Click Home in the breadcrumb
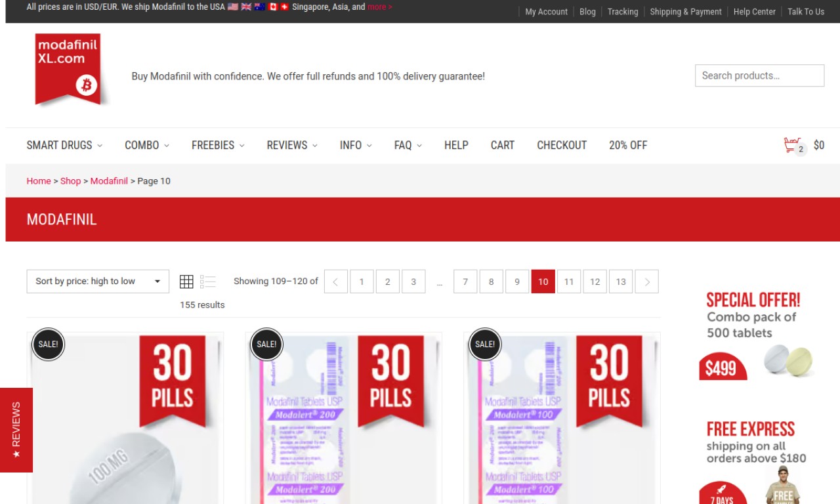Image resolution: width=840 pixels, height=504 pixels. [39, 181]
